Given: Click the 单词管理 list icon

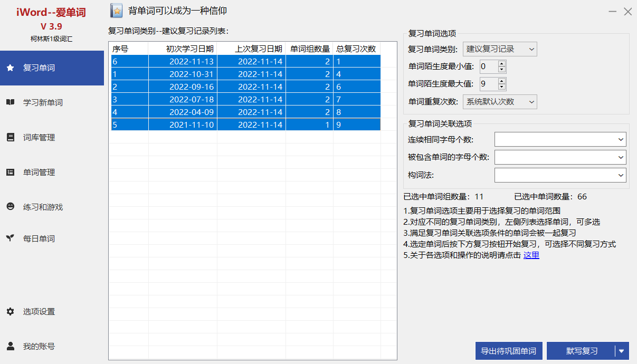Looking at the screenshot, I should (10, 172).
